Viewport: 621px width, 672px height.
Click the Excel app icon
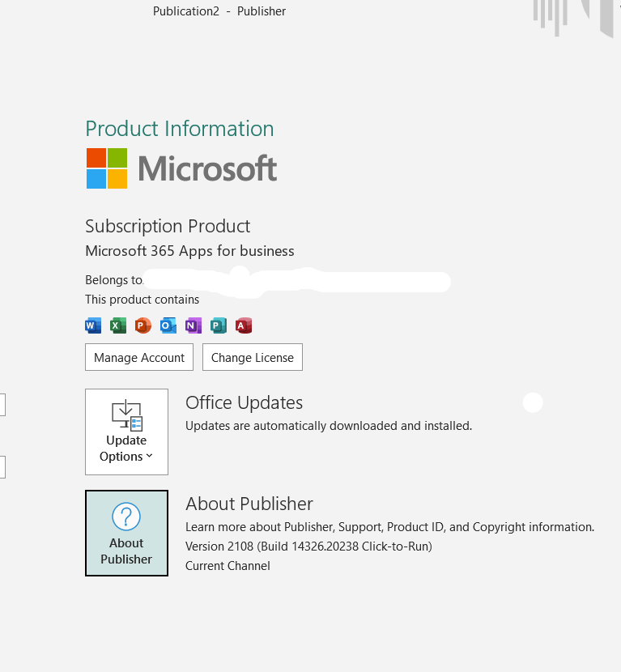tap(118, 325)
